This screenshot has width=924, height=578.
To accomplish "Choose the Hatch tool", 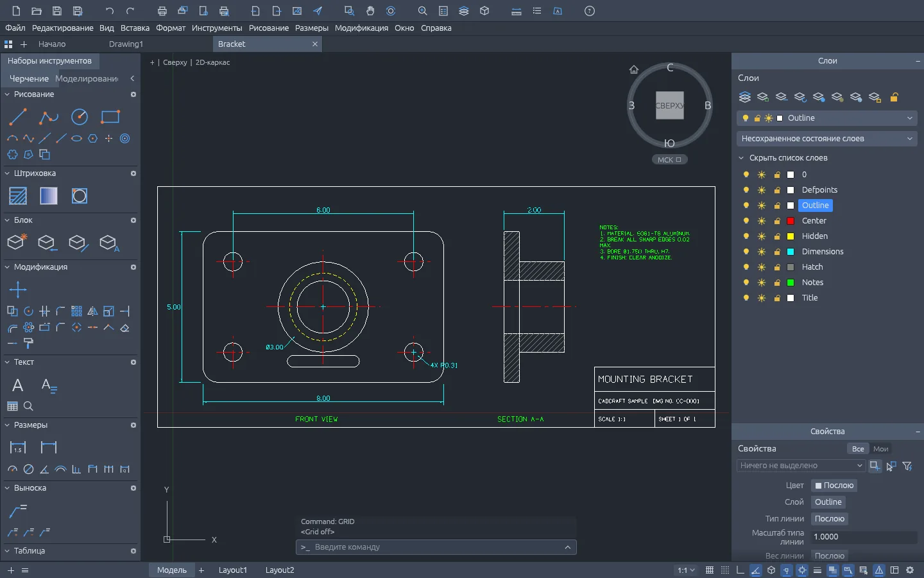I will coord(18,196).
